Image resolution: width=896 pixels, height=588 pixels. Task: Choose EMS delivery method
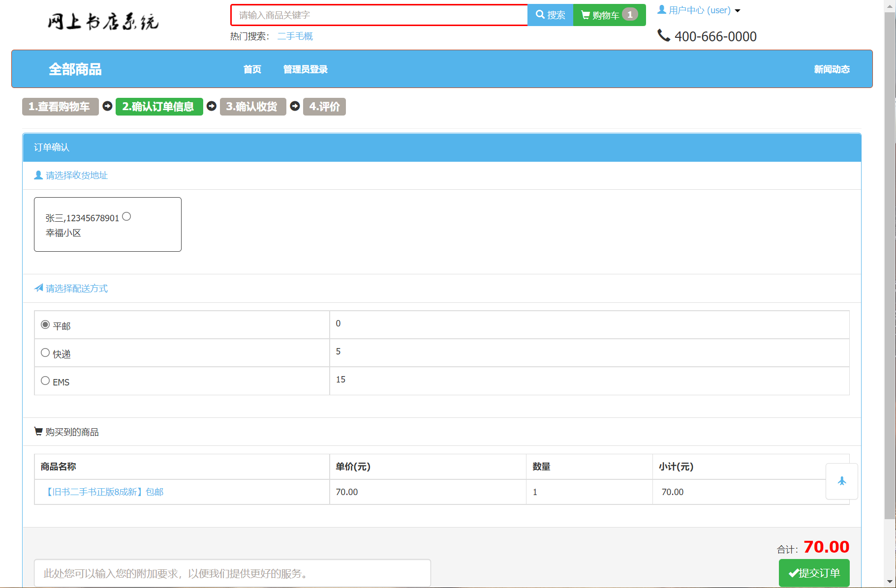[x=45, y=381]
